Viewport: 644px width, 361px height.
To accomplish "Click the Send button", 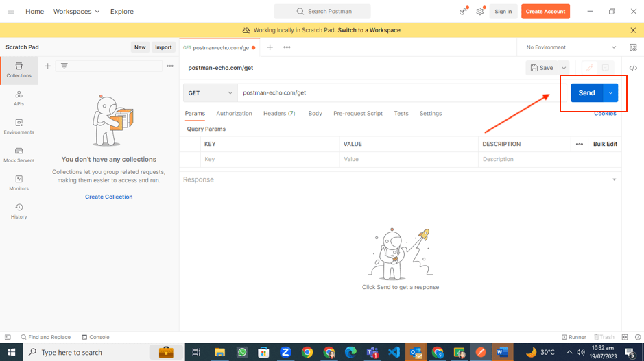I will click(x=586, y=93).
